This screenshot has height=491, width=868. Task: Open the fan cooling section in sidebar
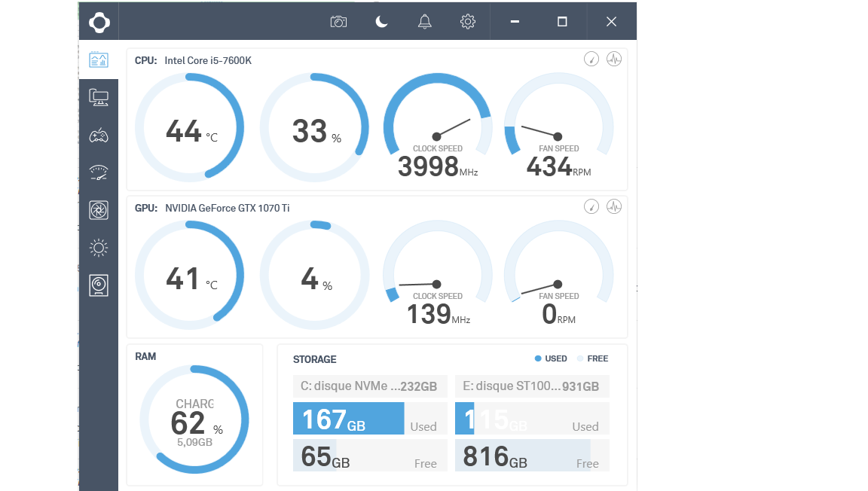pos(99,210)
